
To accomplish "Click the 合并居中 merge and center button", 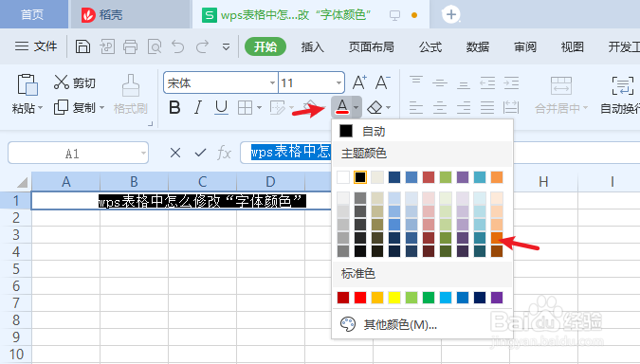I will (561, 95).
